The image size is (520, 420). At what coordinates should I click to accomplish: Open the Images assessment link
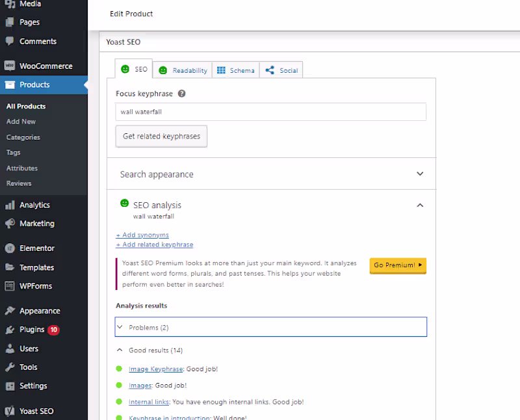coord(140,385)
